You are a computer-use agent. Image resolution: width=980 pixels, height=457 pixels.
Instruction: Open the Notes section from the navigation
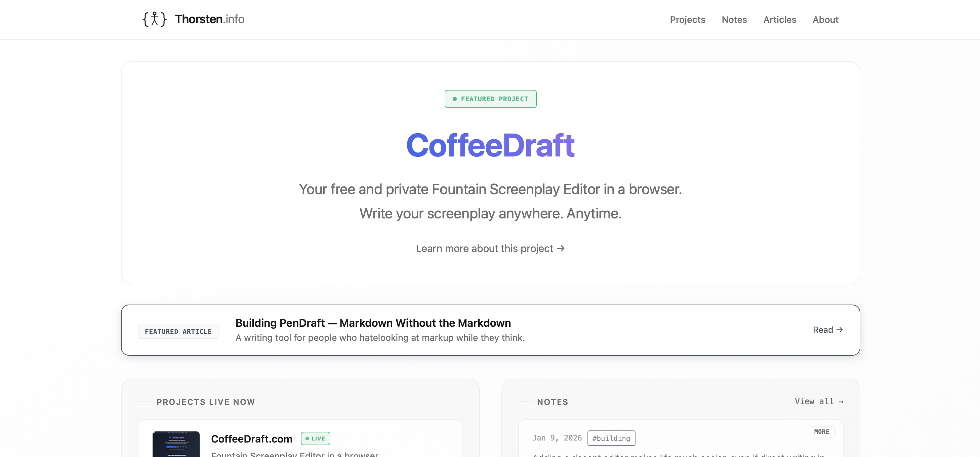tap(734, 20)
